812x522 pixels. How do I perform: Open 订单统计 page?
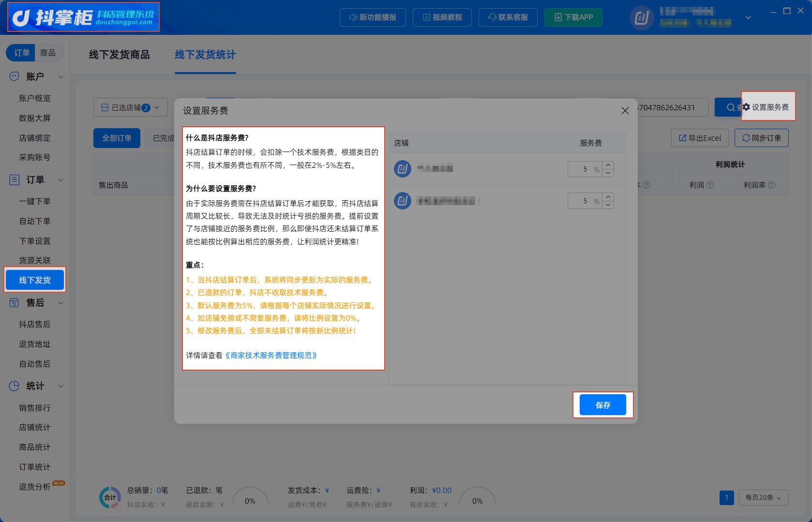[x=35, y=467]
